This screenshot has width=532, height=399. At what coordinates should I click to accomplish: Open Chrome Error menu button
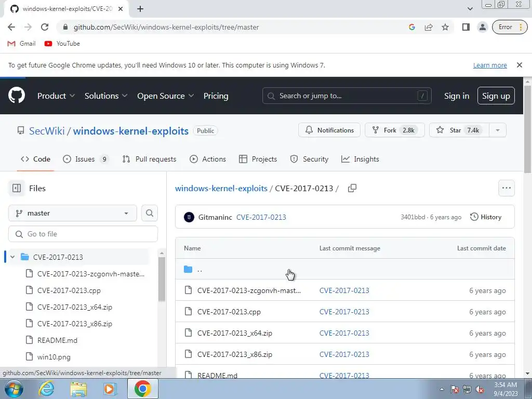[x=510, y=27]
